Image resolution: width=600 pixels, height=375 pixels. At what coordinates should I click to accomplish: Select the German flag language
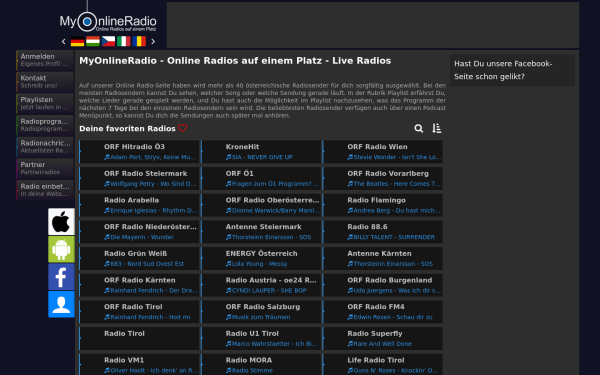coord(77,41)
